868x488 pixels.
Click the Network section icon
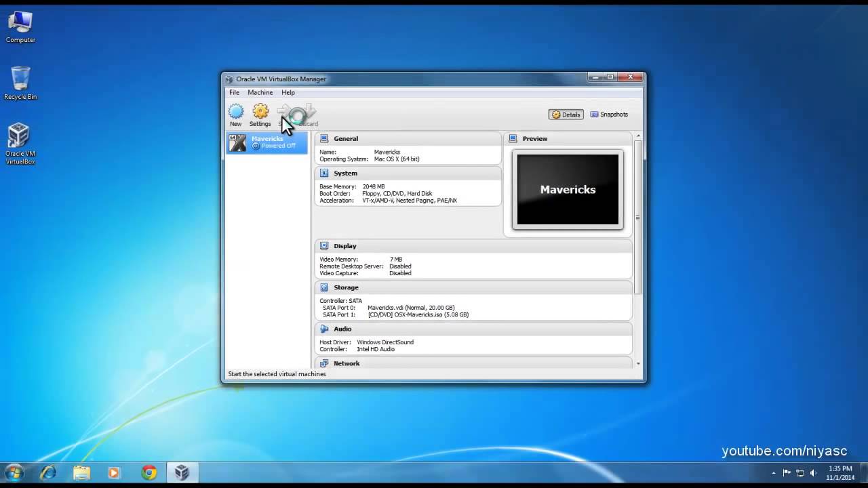[324, 363]
